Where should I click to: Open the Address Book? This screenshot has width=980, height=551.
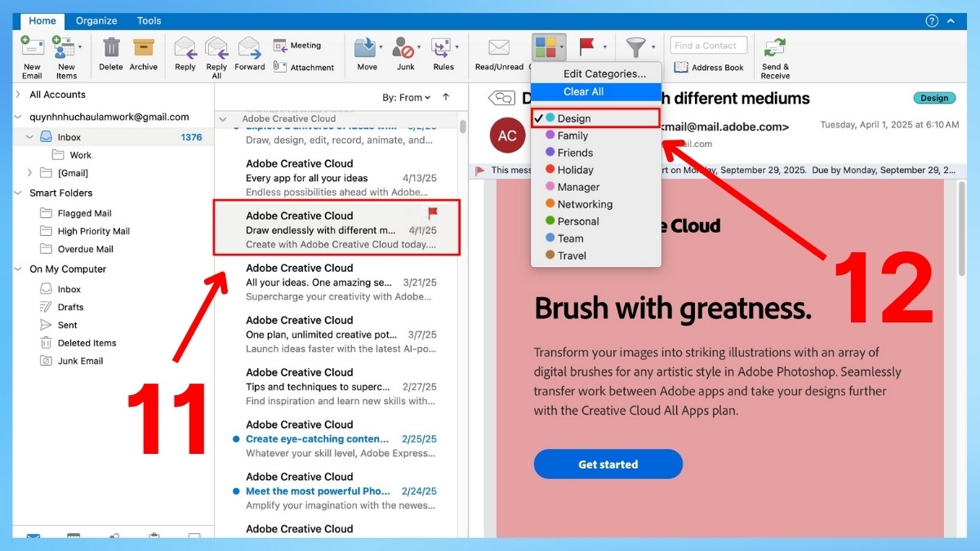click(709, 67)
